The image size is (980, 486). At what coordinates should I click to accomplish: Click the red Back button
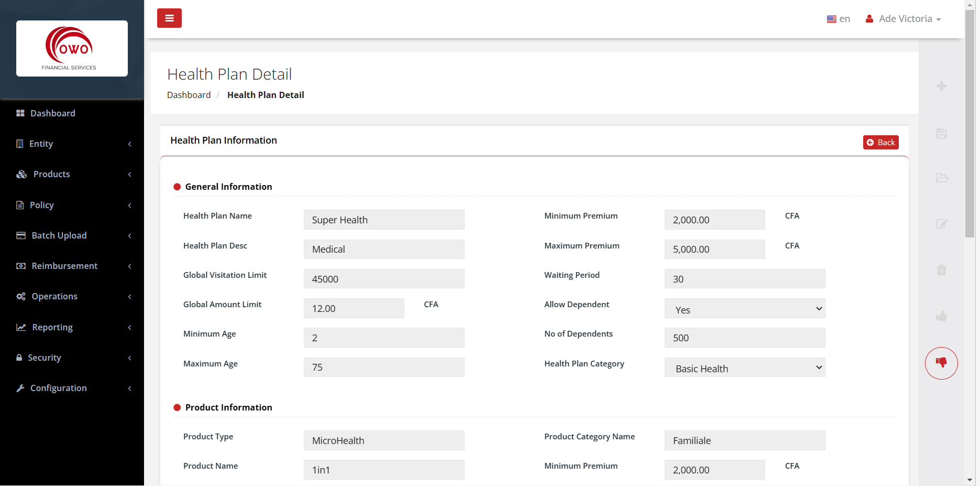pos(880,142)
